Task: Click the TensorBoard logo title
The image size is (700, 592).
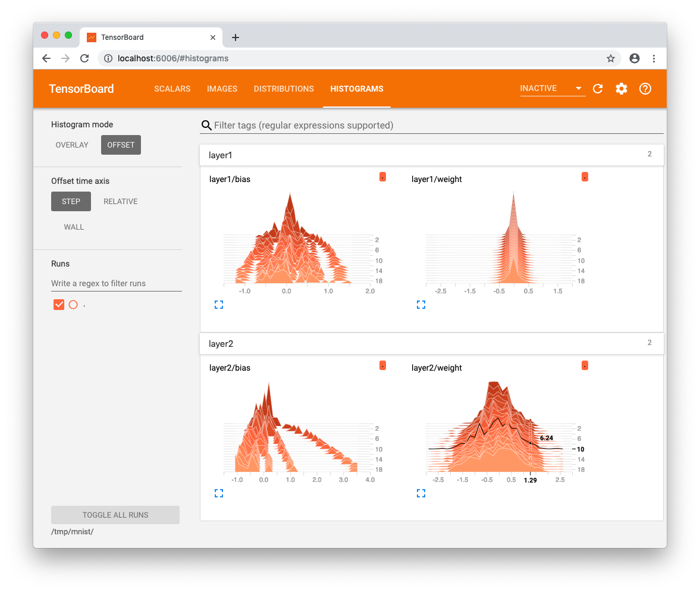Action: [81, 89]
